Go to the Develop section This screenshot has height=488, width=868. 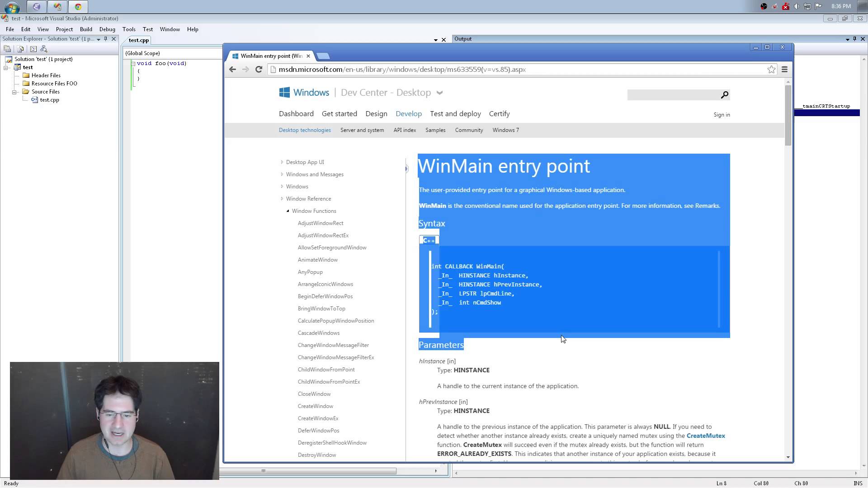[x=409, y=114]
